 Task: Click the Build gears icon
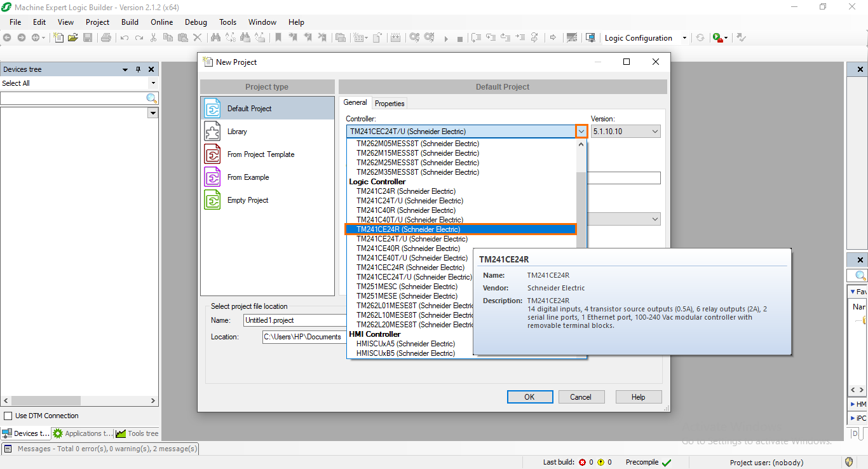point(414,38)
